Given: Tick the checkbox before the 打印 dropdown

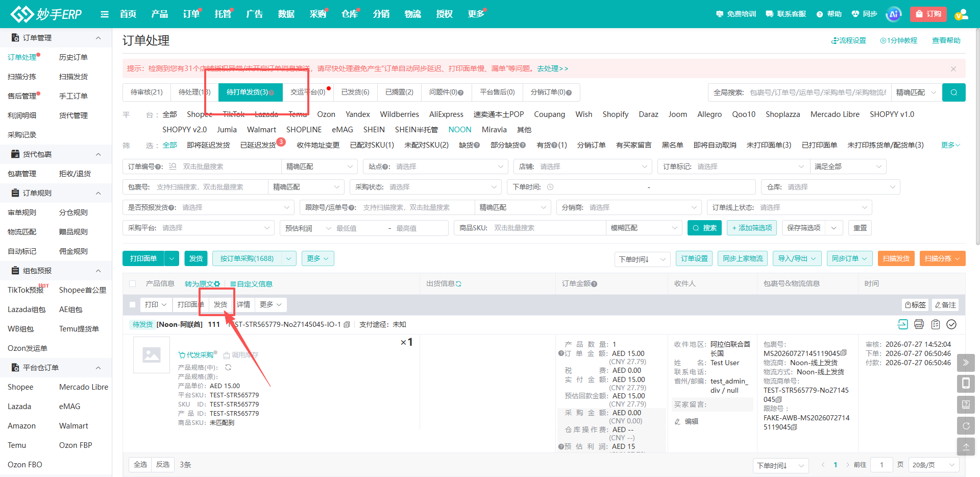Looking at the screenshot, I should click(133, 304).
